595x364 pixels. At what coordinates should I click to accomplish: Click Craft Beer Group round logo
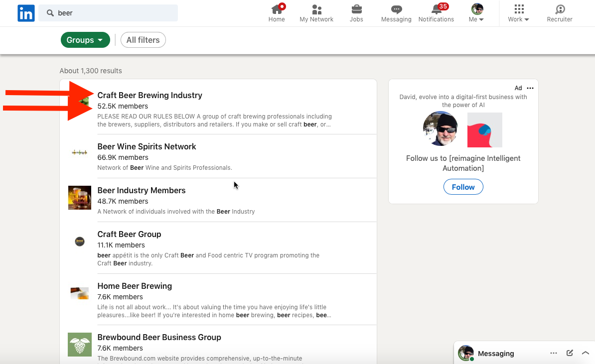coord(80,242)
